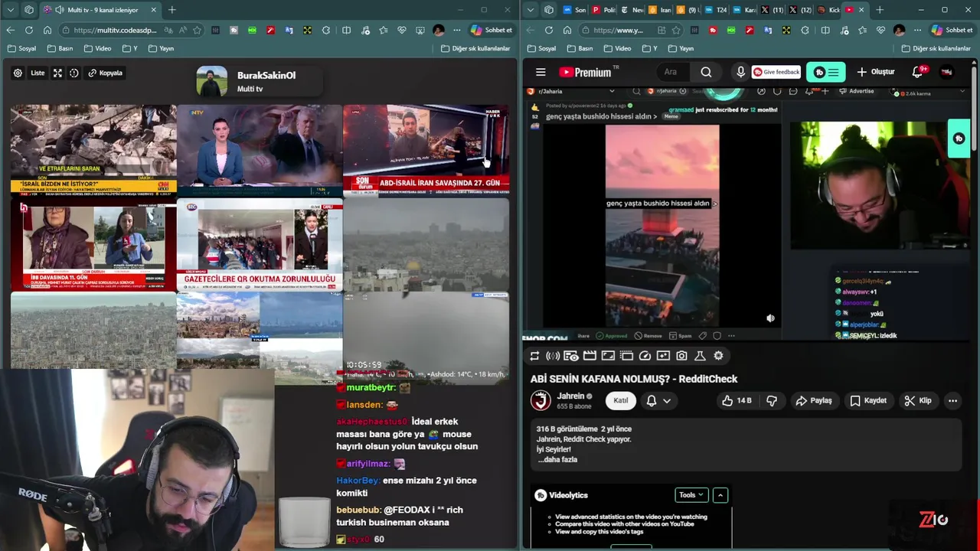Open the Video bookmarks folder in right browser
This screenshot has width=980, height=551.
coord(617,48)
